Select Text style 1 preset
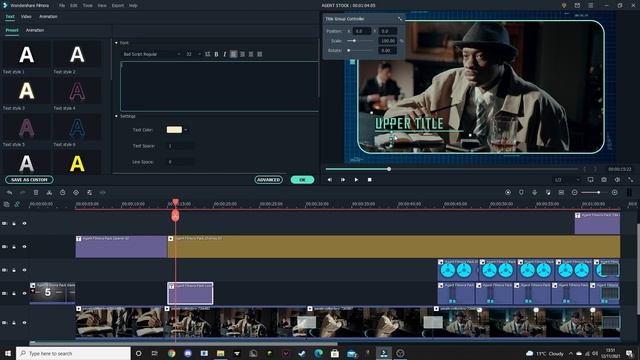Image resolution: width=640 pixels, height=360 pixels. 27,54
